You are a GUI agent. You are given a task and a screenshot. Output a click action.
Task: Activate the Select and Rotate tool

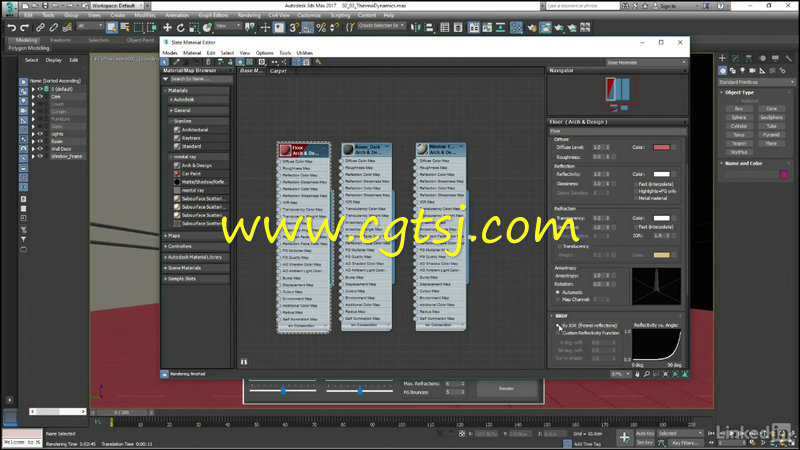(181, 28)
